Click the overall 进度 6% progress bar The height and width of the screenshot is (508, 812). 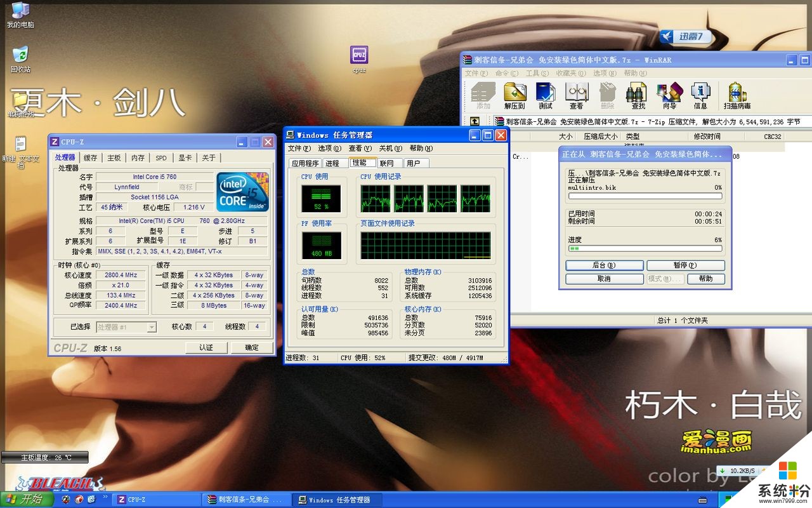(x=645, y=248)
